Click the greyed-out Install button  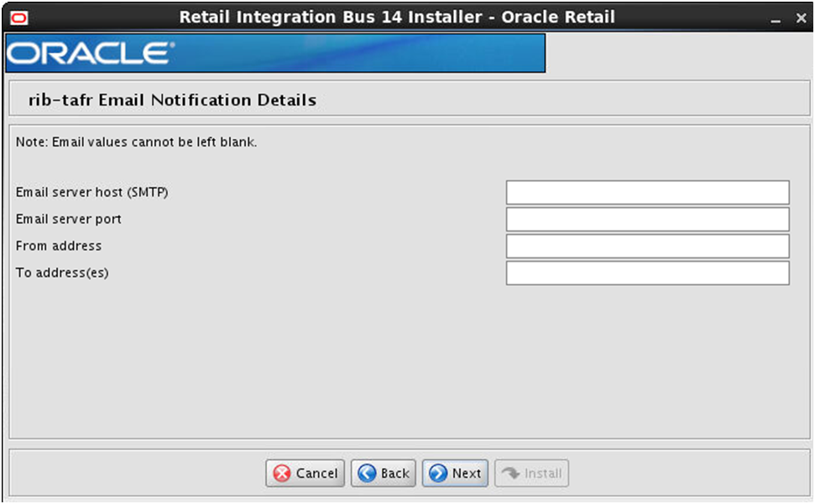pos(532,473)
